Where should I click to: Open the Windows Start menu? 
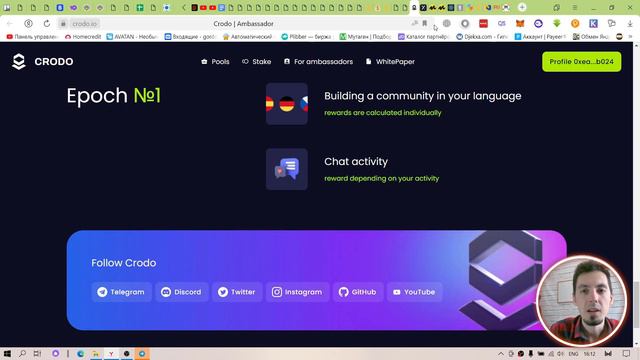click(x=7, y=353)
